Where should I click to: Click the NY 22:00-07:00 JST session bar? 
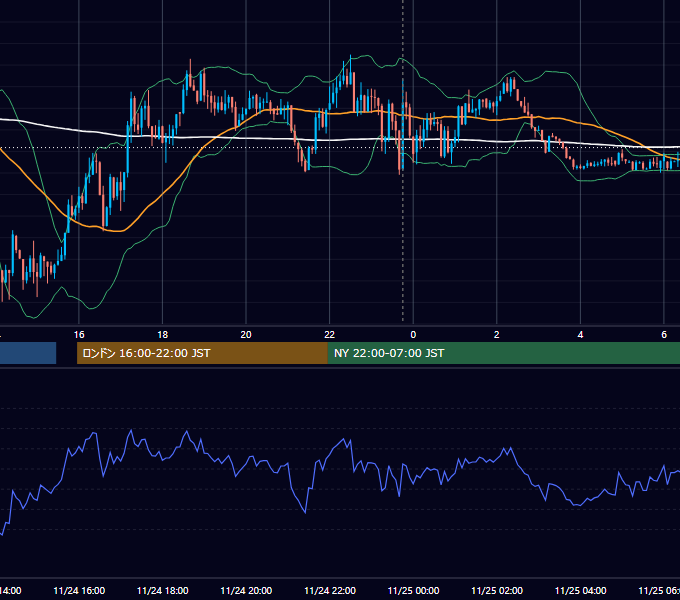503,353
